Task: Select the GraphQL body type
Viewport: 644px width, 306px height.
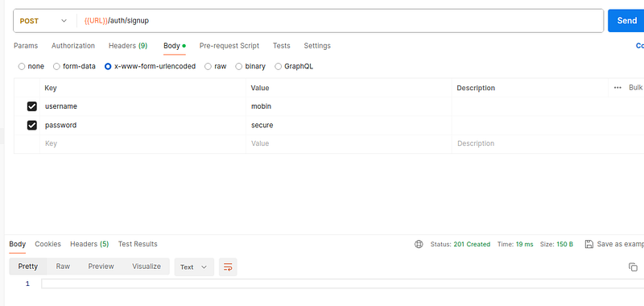Action: coord(294,66)
